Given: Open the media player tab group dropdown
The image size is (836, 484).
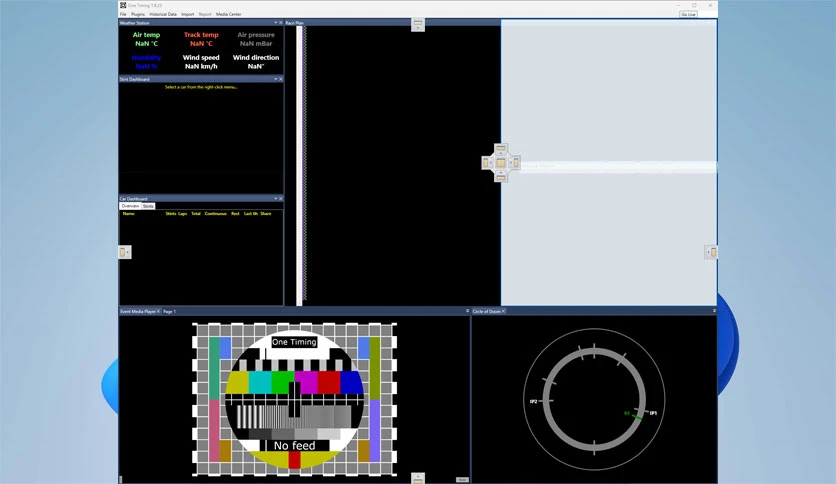Looking at the screenshot, I should pos(468,311).
